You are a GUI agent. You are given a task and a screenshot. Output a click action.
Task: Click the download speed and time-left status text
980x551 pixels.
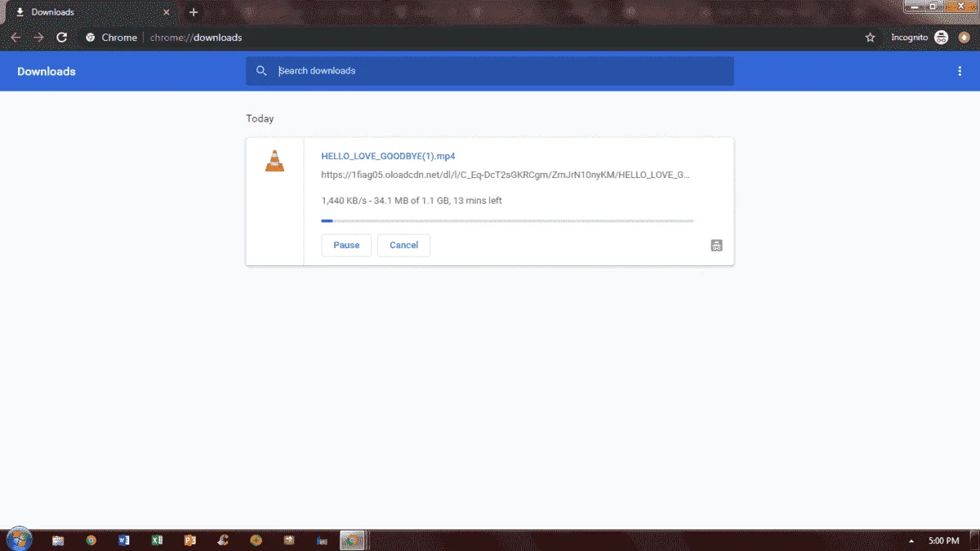pos(412,201)
